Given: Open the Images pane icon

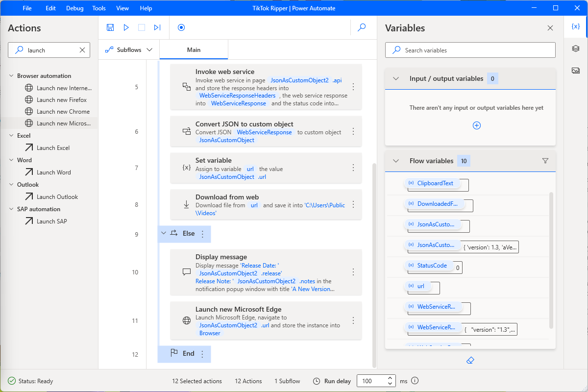Looking at the screenshot, I should tap(576, 71).
